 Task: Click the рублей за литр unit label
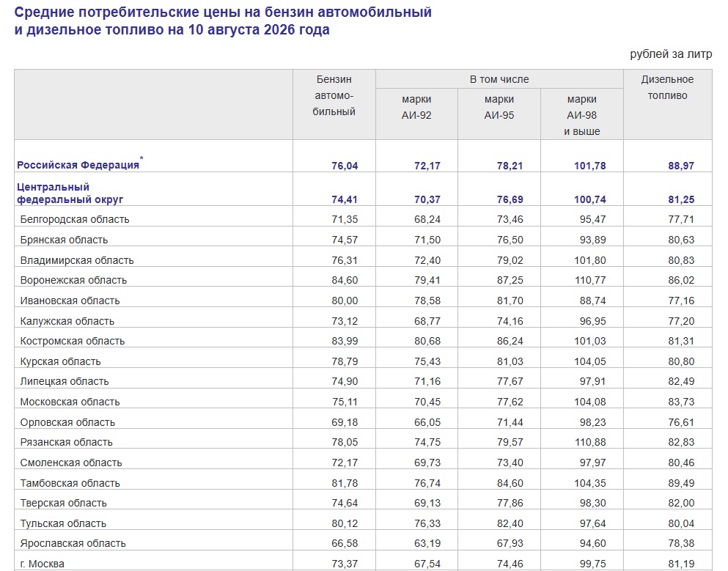pos(671,54)
